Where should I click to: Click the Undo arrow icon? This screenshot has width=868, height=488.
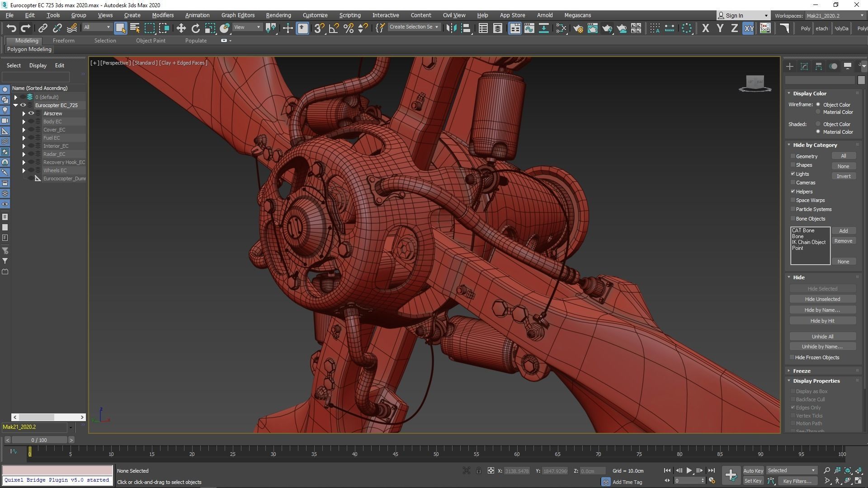pyautogui.click(x=11, y=28)
